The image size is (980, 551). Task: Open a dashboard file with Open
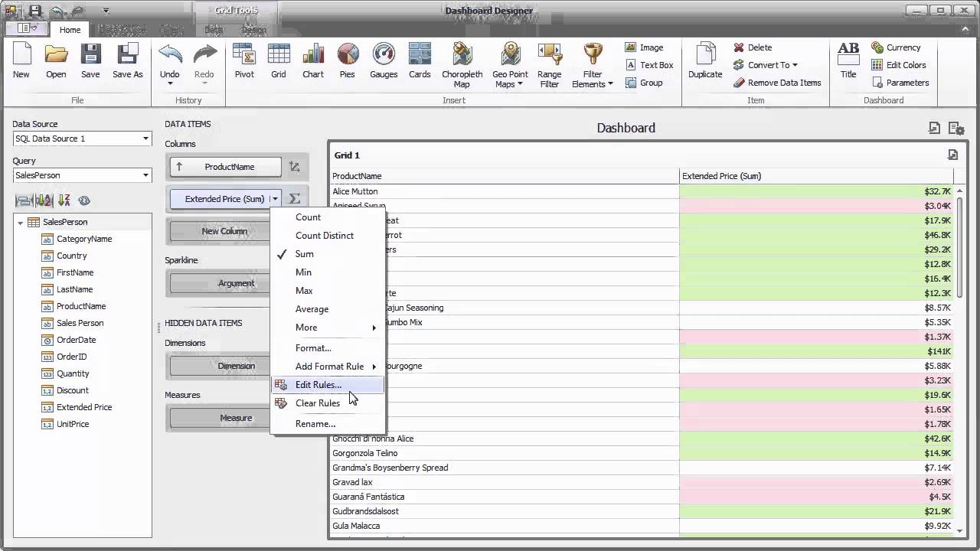[x=56, y=61]
